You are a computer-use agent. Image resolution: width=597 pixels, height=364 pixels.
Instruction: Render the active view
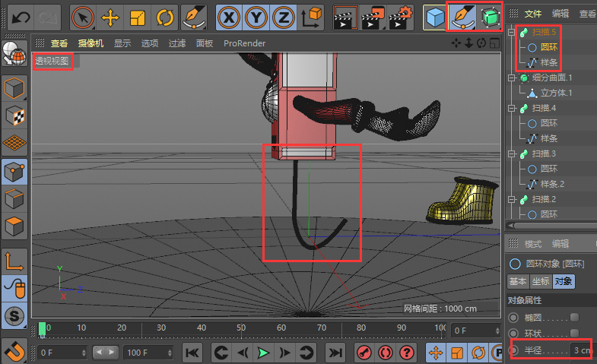pyautogui.click(x=345, y=17)
